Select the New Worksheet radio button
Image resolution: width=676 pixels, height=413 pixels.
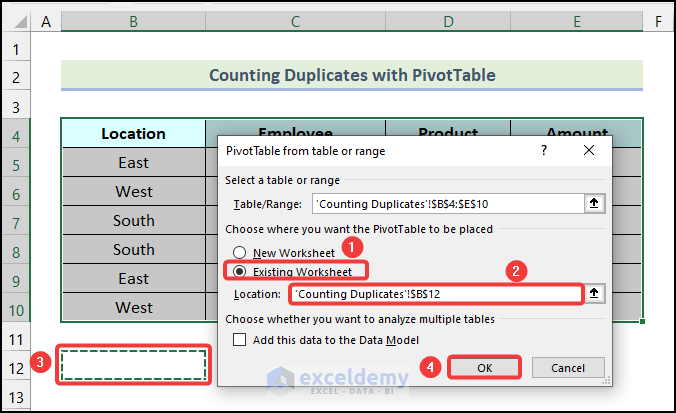click(x=239, y=253)
